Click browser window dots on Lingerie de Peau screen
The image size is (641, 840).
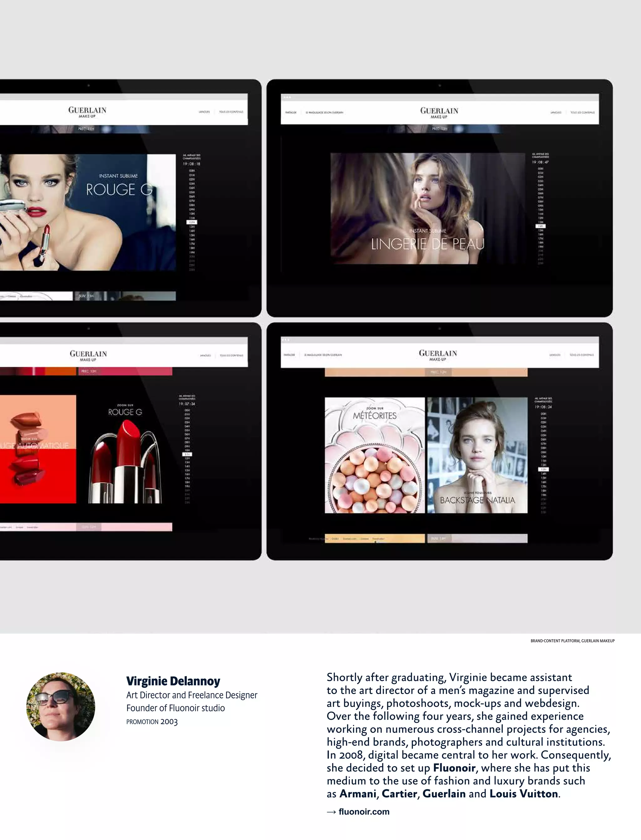coord(287,97)
